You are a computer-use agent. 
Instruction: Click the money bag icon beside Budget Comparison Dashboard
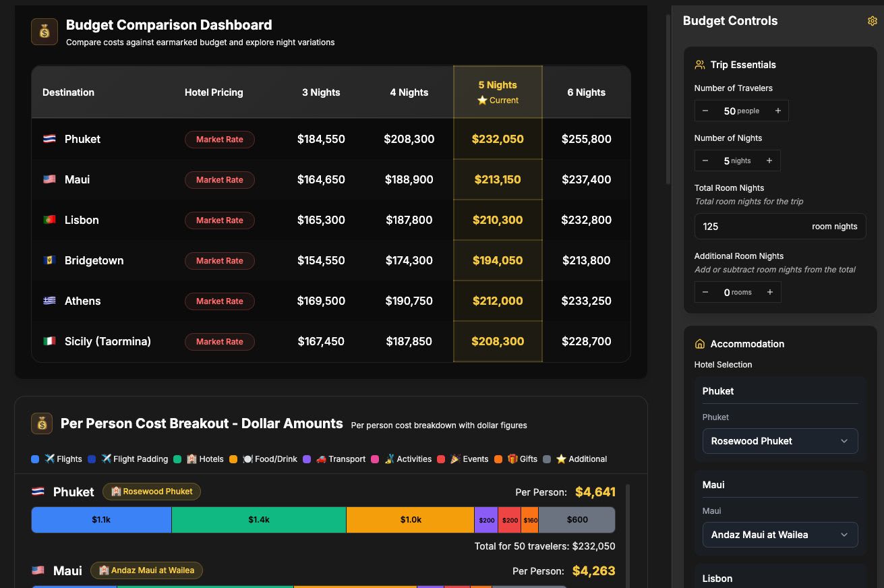point(44,31)
